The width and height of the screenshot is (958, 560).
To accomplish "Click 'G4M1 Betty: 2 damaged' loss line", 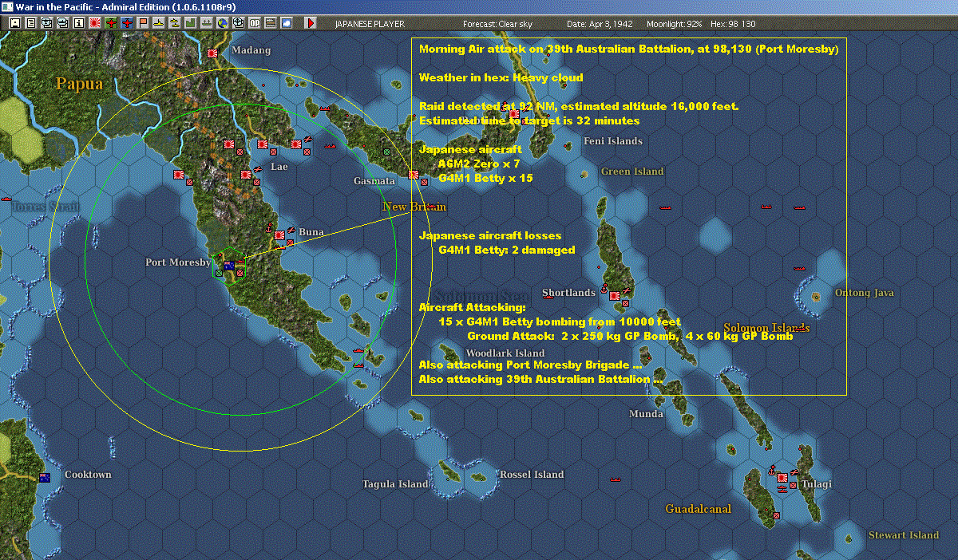I will [x=507, y=250].
